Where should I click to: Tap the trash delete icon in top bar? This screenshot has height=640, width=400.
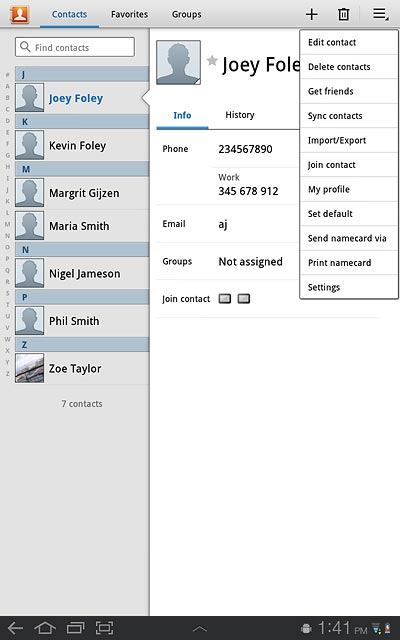click(x=344, y=14)
